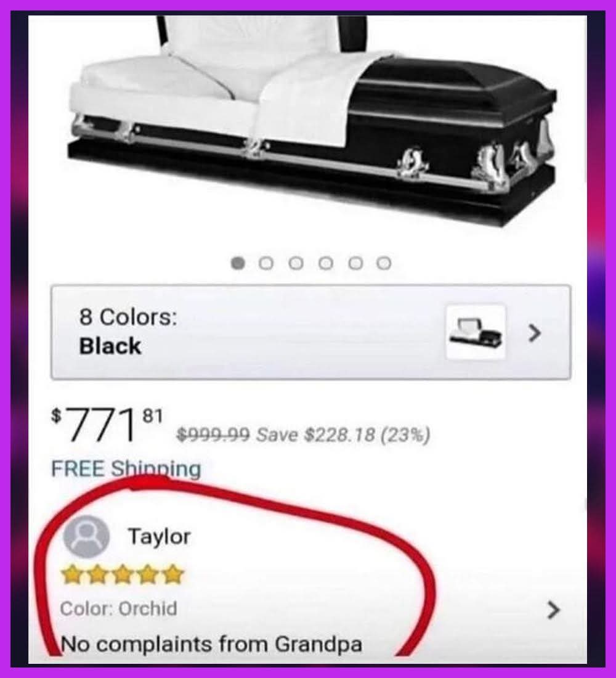Viewport: 616px width, 678px height.
Task: Click the reviewer name Taylor
Action: click(x=159, y=537)
